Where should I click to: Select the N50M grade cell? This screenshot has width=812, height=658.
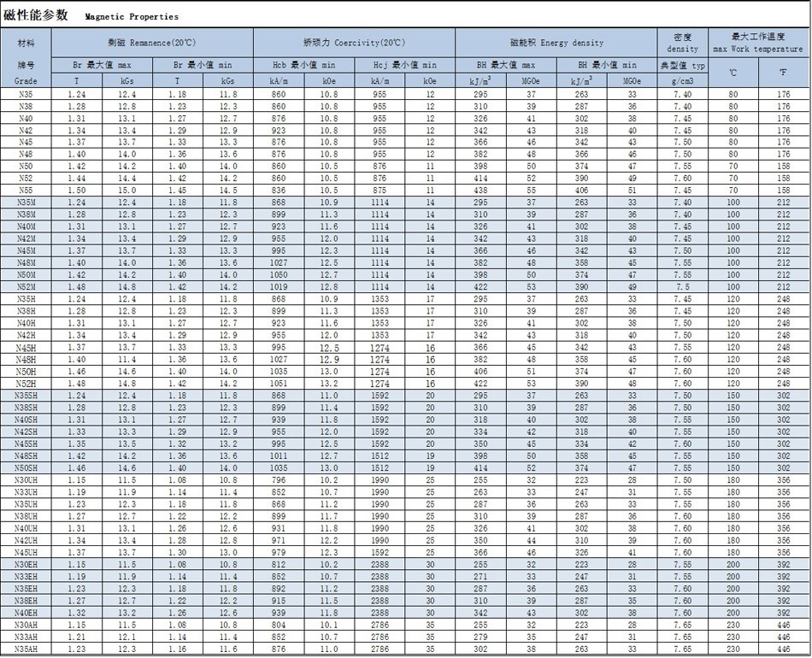click(26, 275)
